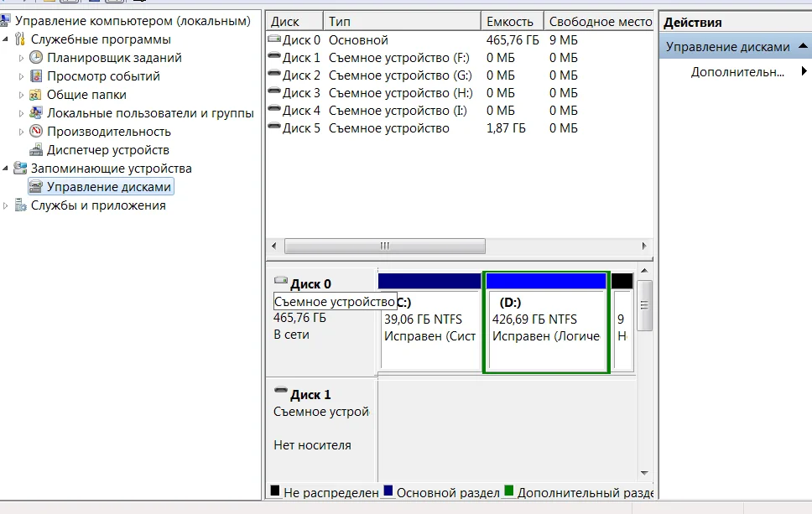Click the dark blue Основной раздел legend swatch
The image size is (812, 514).
[388, 491]
